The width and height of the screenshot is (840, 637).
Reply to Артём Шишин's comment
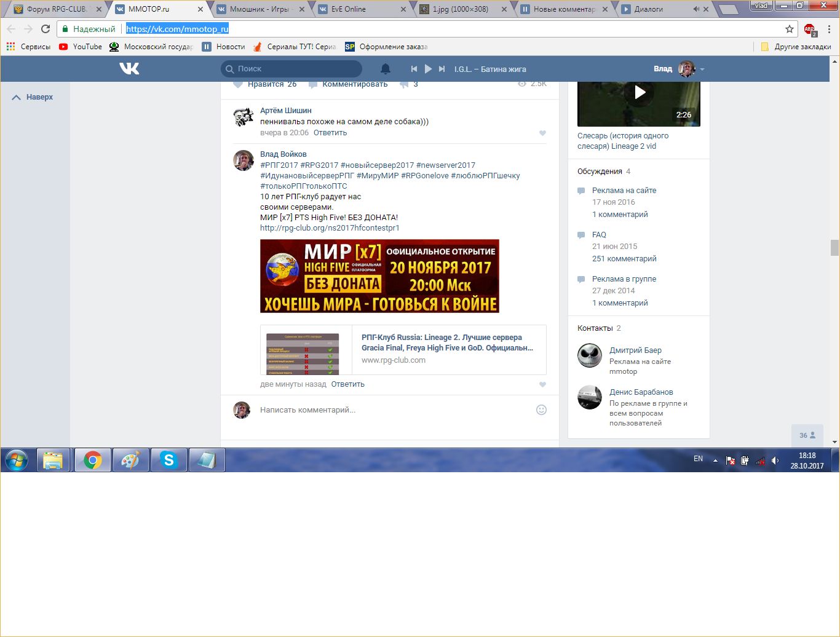pos(330,133)
